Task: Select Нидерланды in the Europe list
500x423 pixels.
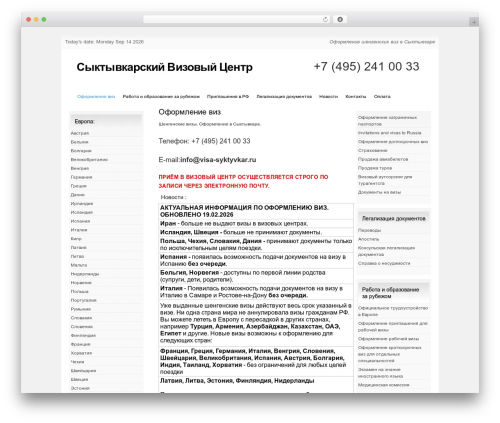Action: click(85, 274)
